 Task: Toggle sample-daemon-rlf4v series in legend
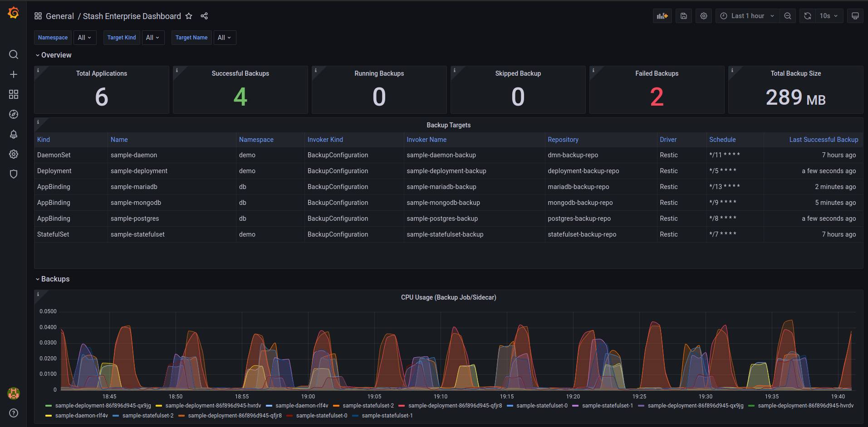(x=301, y=406)
